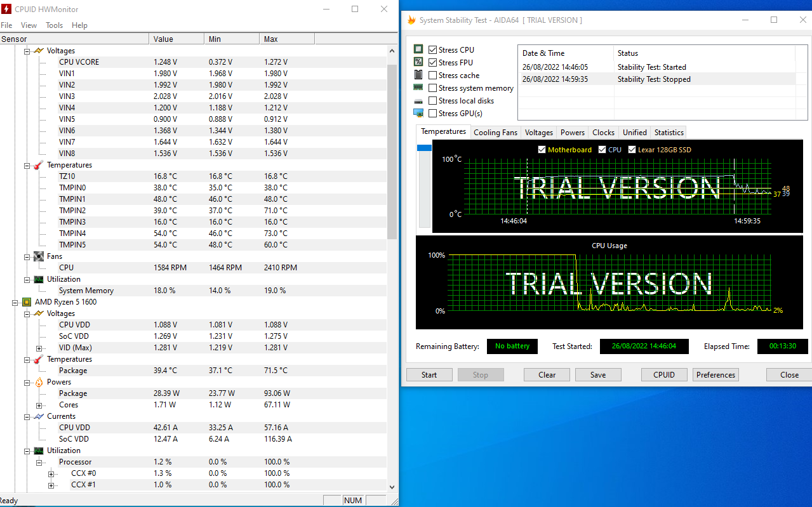Viewport: 812px width, 507px height.
Task: Switch to the Powers tab
Action: click(573, 133)
